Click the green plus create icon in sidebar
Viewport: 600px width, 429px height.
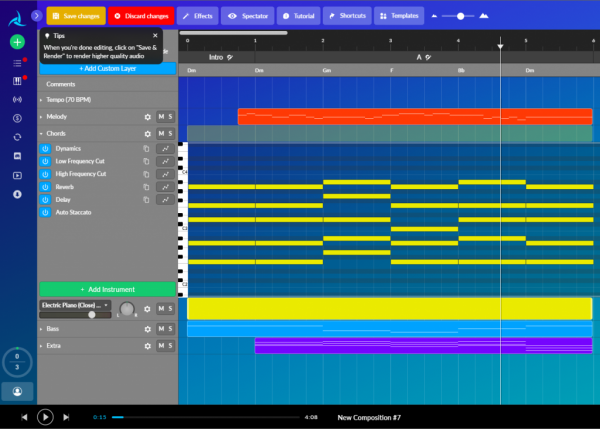tap(17, 42)
